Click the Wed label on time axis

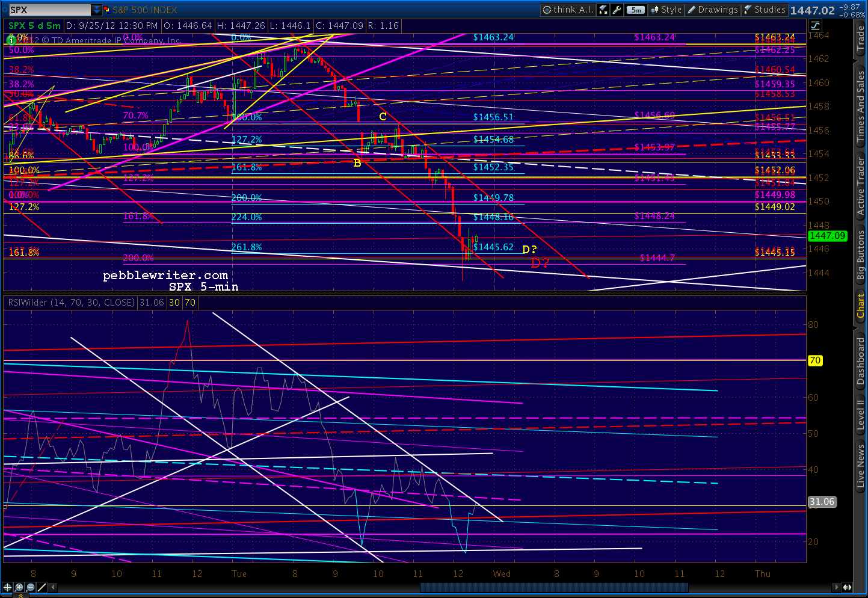click(502, 574)
